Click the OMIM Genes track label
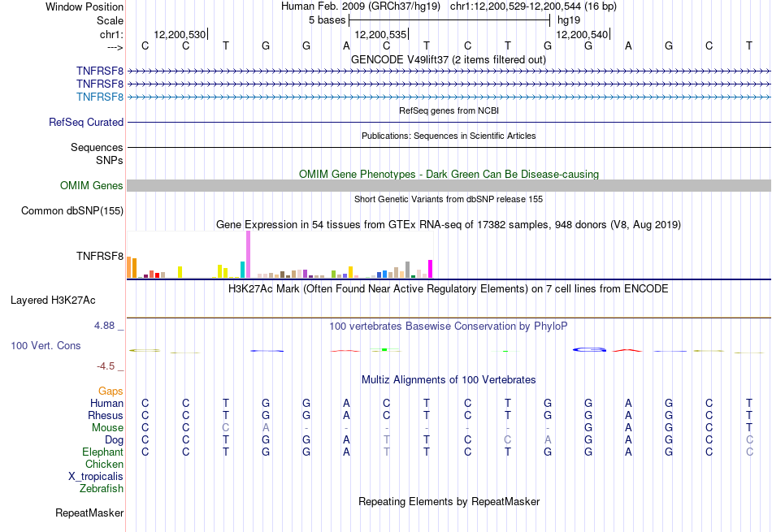Image resolution: width=772 pixels, height=532 pixels. (x=92, y=185)
